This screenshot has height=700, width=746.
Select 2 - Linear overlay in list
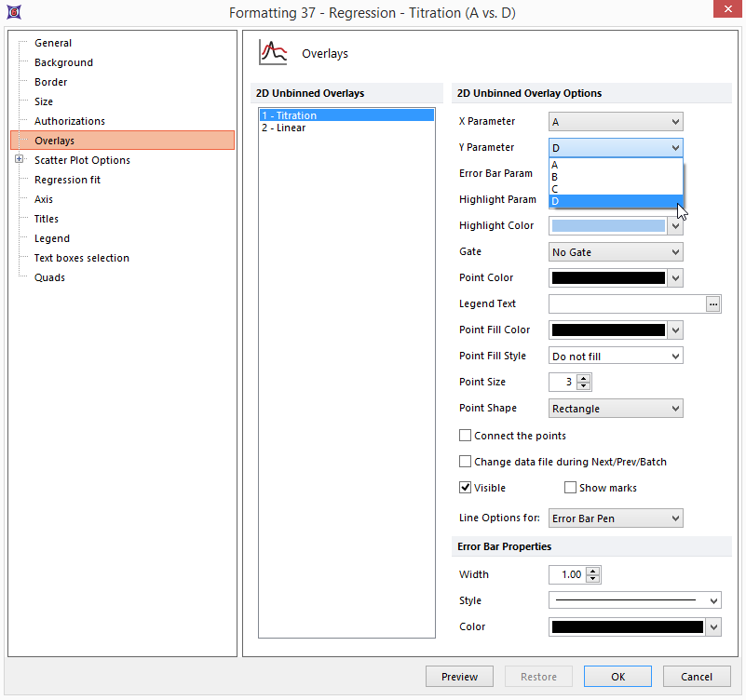[284, 128]
